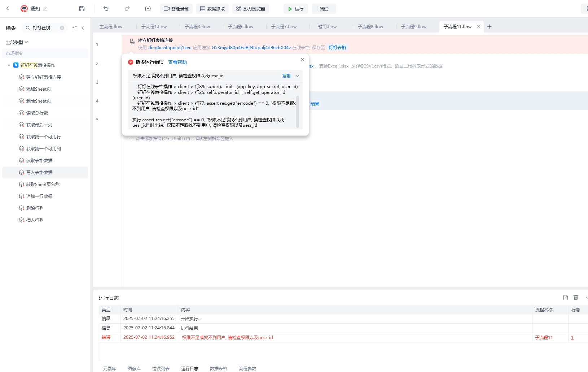Collapse the 钉钉在线表格操作 tree node

click(x=9, y=65)
